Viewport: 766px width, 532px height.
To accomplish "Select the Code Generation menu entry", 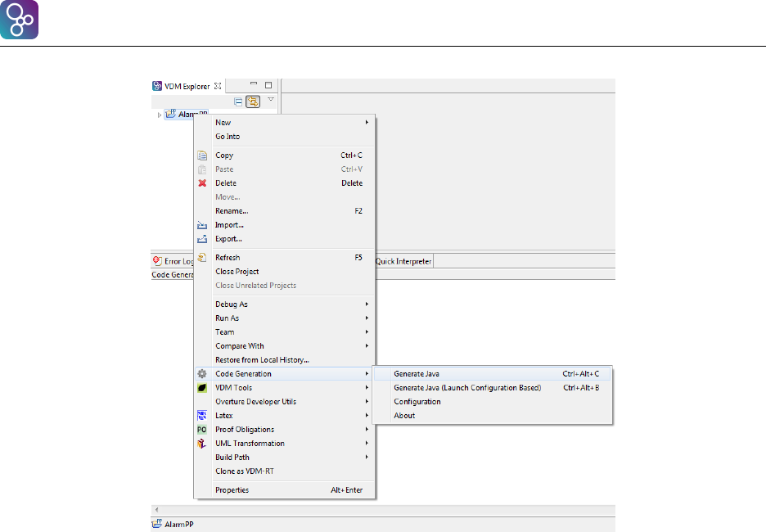I will point(285,374).
